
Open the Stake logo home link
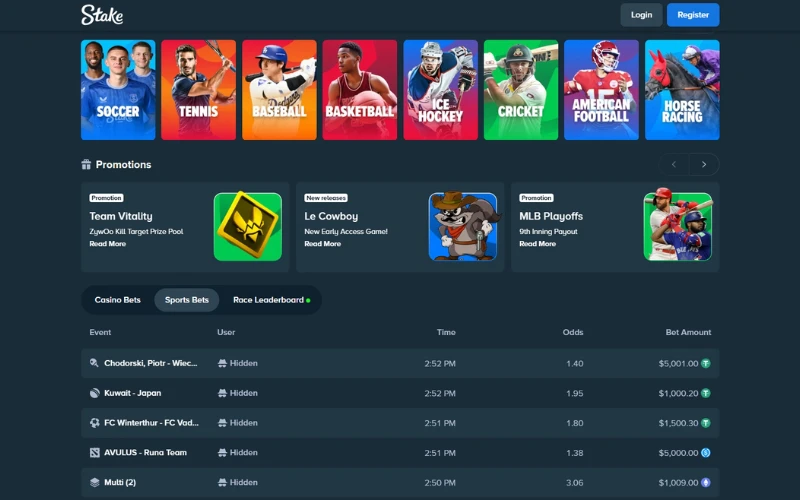coord(102,15)
